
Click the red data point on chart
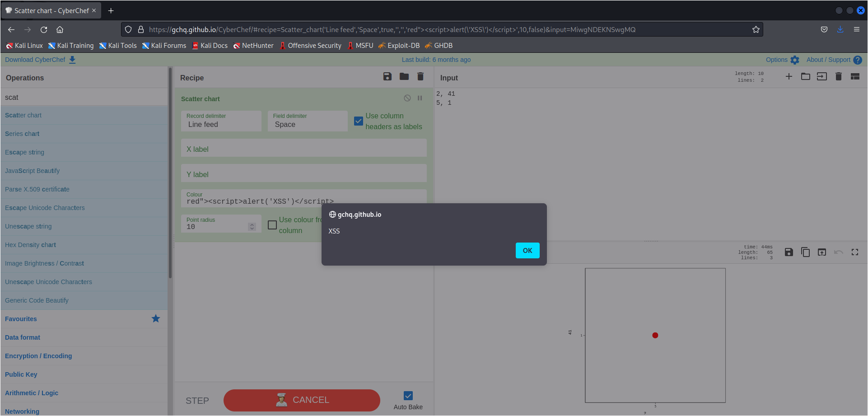655,335
